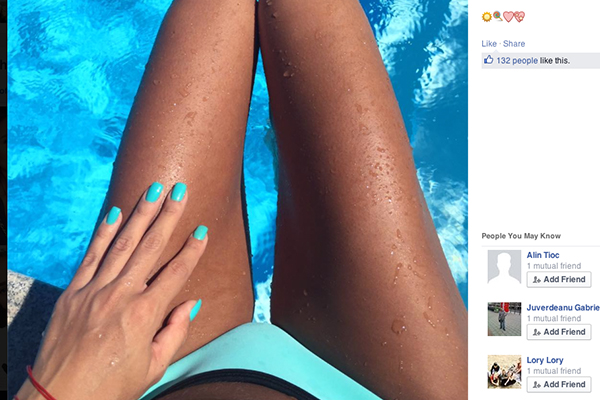Share this photo
600x400 pixels.
coord(514,44)
